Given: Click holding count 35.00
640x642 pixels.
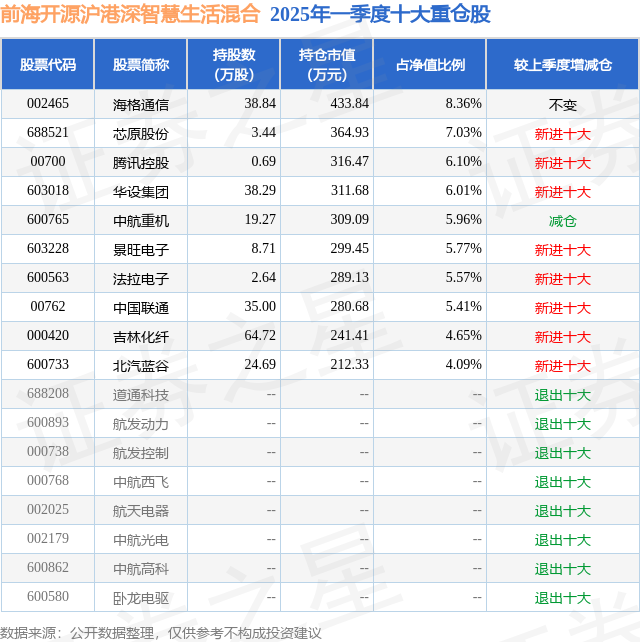Looking at the screenshot, I should click(x=260, y=307).
